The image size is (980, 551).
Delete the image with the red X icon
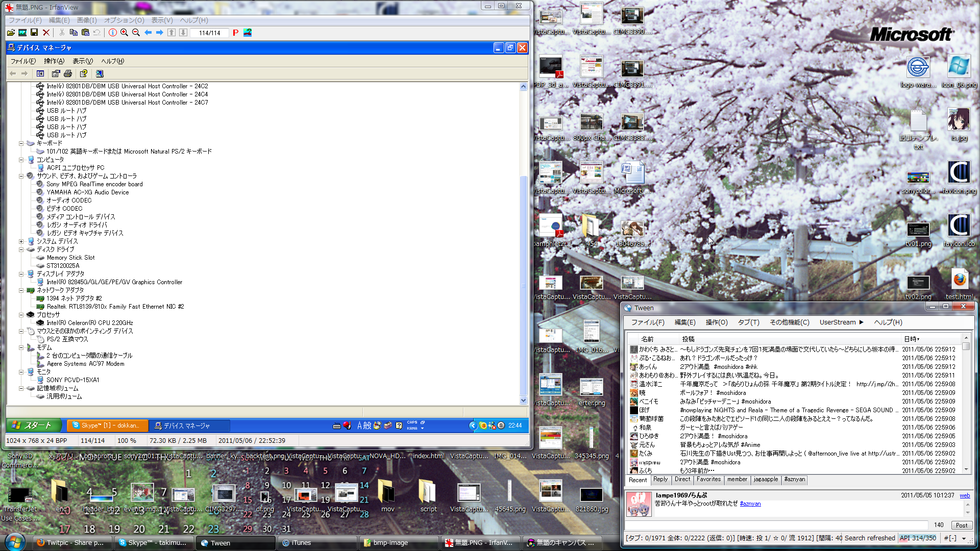[46, 33]
